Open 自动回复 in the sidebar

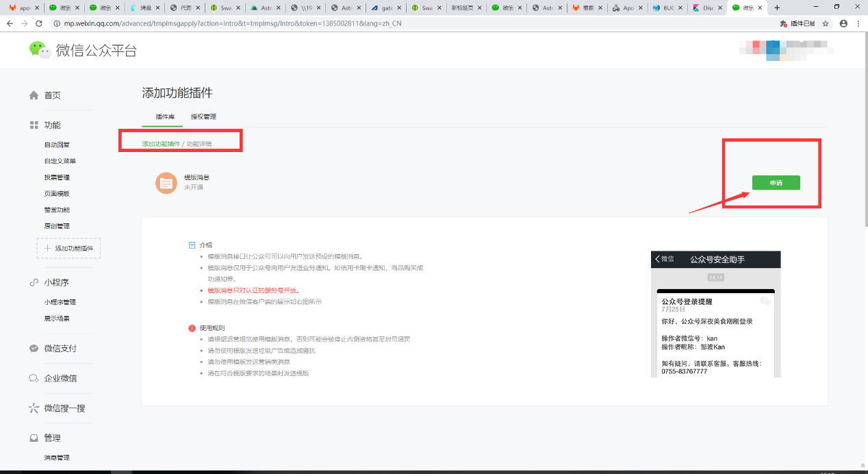pyautogui.click(x=57, y=145)
